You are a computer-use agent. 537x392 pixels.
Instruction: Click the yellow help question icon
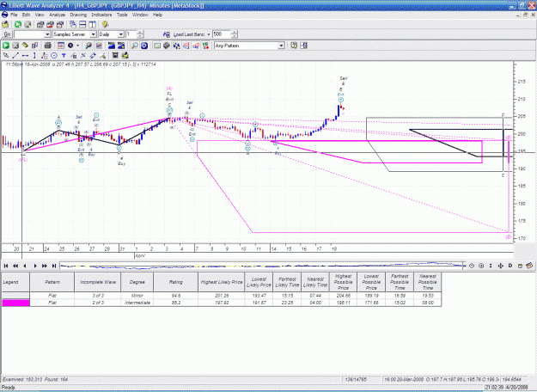tap(105, 24)
